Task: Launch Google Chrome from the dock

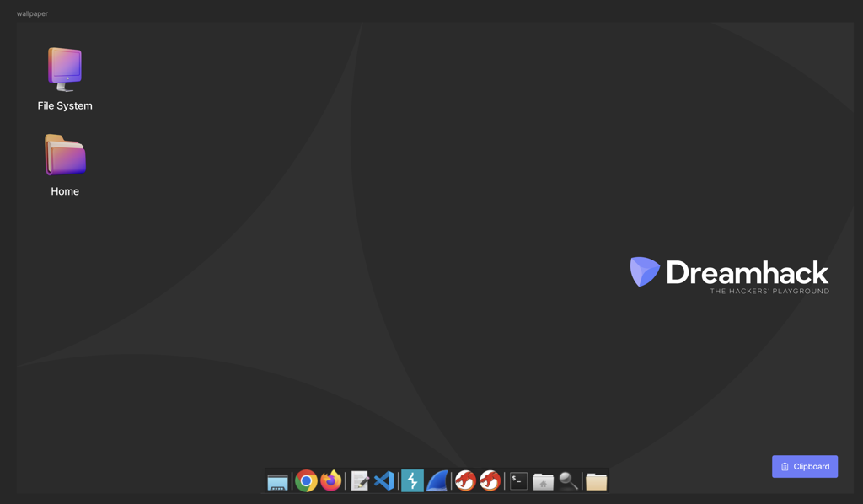Action: coord(306,481)
